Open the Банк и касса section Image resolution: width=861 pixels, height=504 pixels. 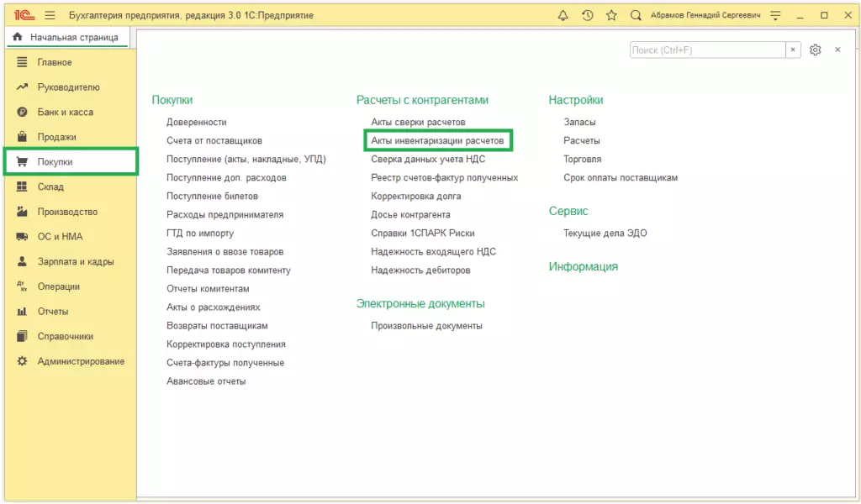point(65,112)
